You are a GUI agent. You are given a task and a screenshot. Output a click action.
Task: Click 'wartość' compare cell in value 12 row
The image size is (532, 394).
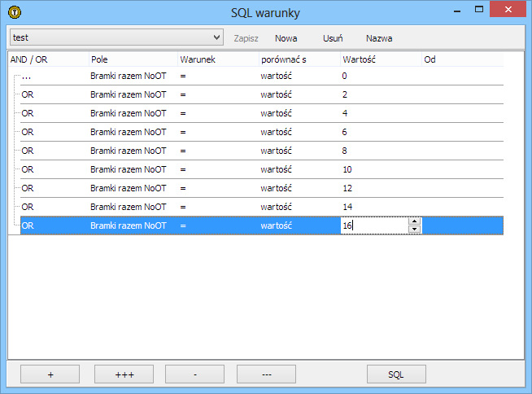tap(277, 188)
